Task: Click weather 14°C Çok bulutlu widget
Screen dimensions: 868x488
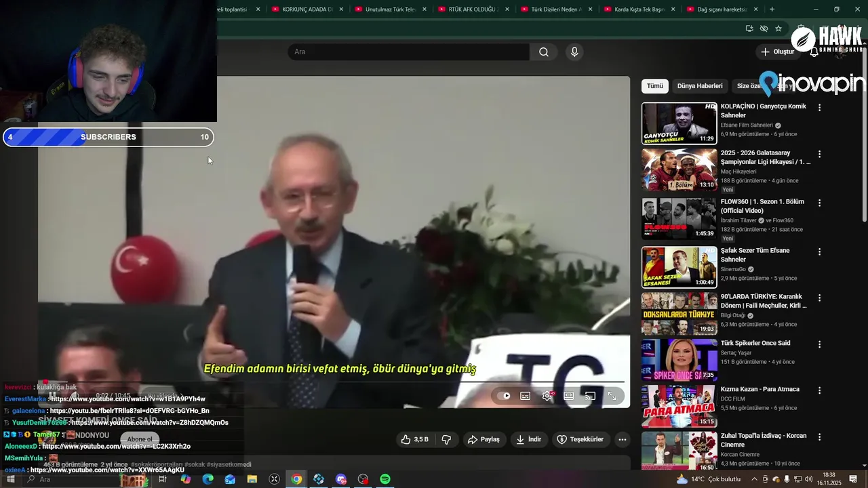Action: [709, 479]
